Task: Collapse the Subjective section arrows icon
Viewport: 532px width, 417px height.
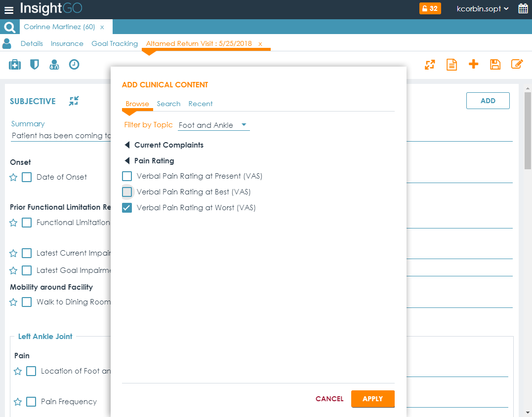Action: pyautogui.click(x=74, y=101)
